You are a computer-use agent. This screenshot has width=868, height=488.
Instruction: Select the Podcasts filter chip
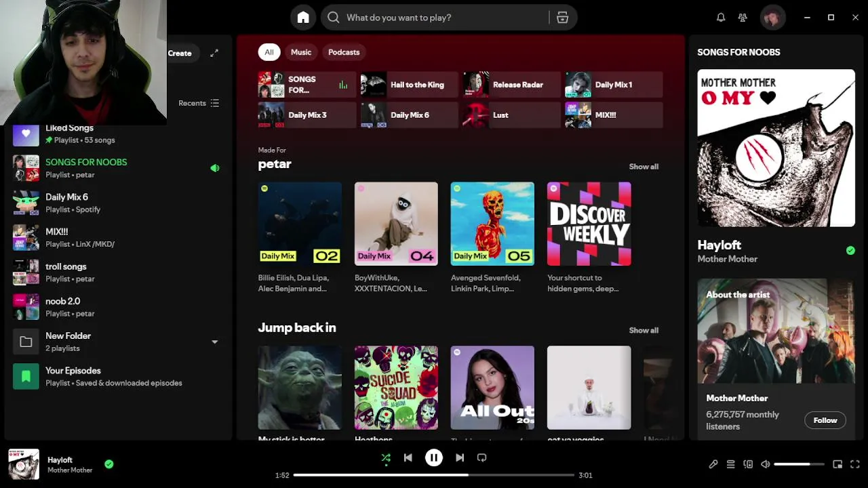pos(344,52)
